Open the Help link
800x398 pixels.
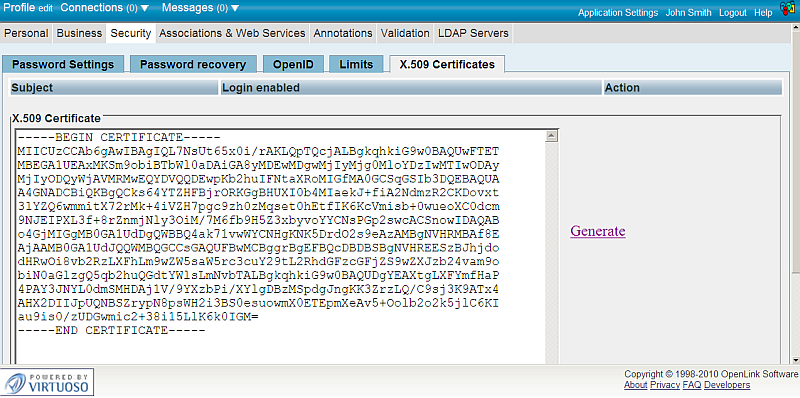pos(763,13)
